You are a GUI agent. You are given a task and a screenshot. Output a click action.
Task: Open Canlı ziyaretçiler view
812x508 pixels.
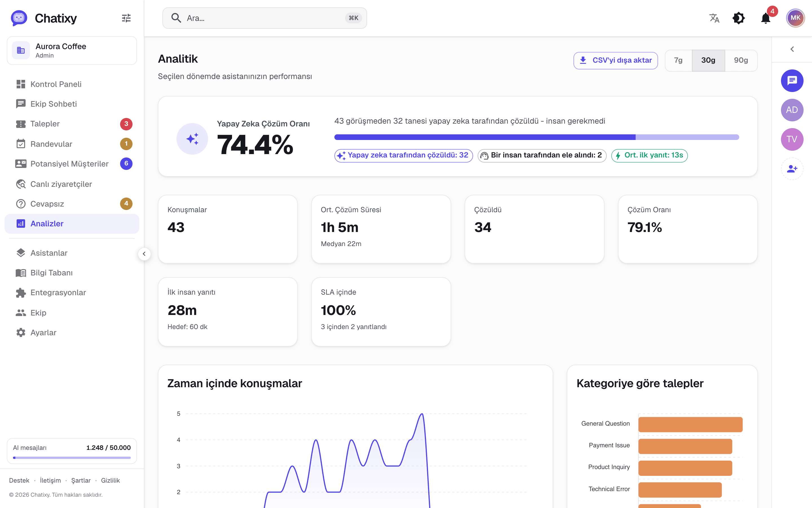point(72,184)
